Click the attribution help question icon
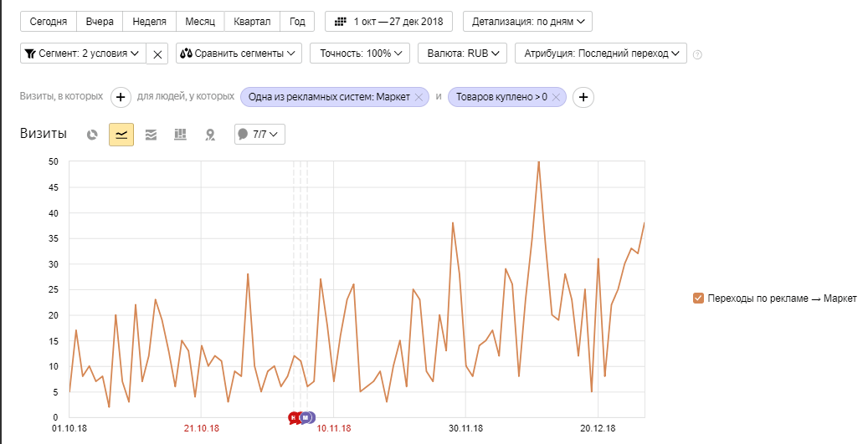868x444 pixels. point(697,54)
